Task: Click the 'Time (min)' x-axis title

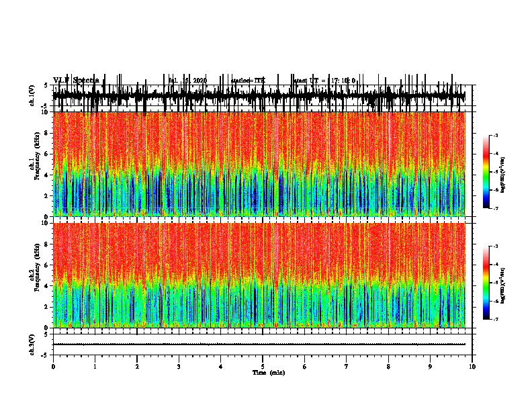Action: point(269,373)
